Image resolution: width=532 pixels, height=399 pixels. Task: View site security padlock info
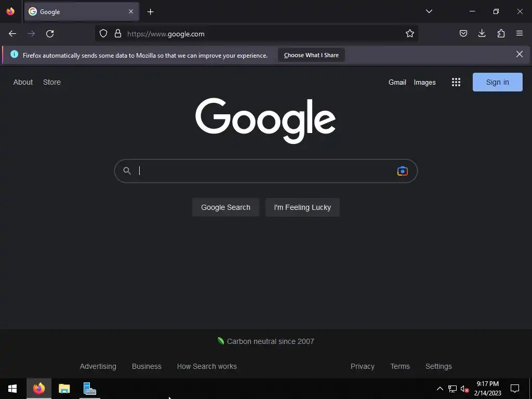pyautogui.click(x=118, y=34)
